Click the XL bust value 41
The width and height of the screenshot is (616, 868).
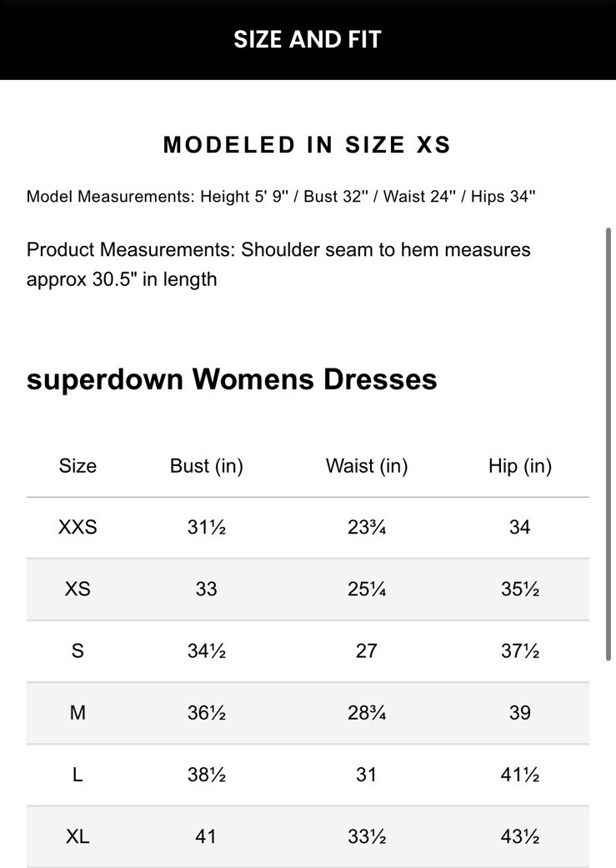206,836
